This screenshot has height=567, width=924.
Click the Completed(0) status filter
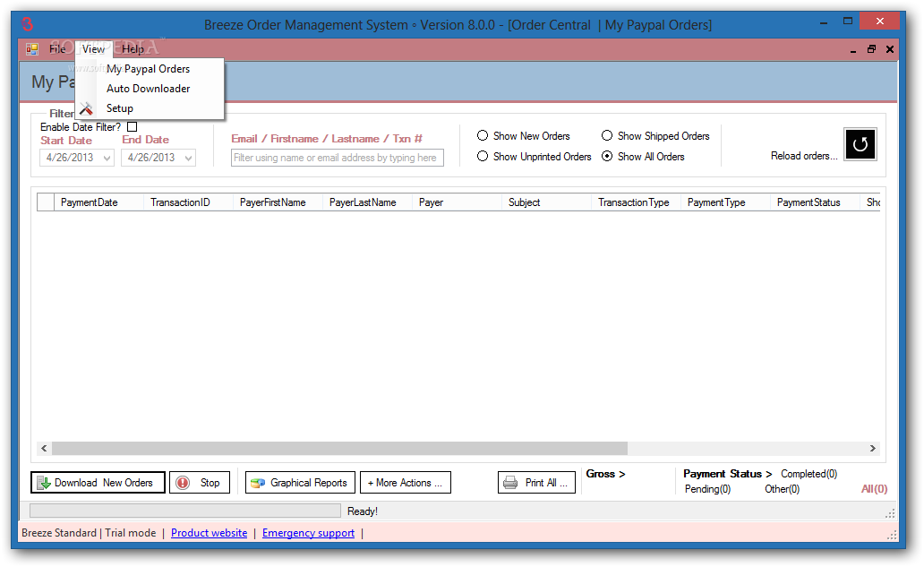808,474
